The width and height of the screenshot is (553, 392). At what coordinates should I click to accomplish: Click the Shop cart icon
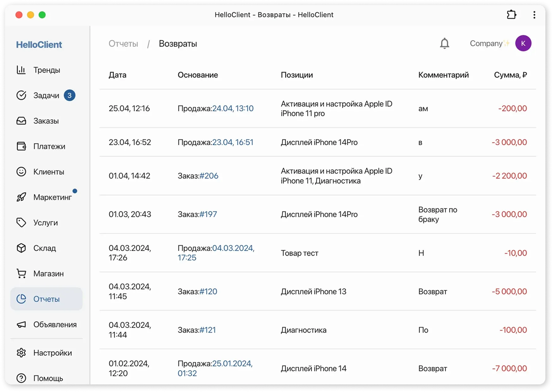pyautogui.click(x=21, y=274)
